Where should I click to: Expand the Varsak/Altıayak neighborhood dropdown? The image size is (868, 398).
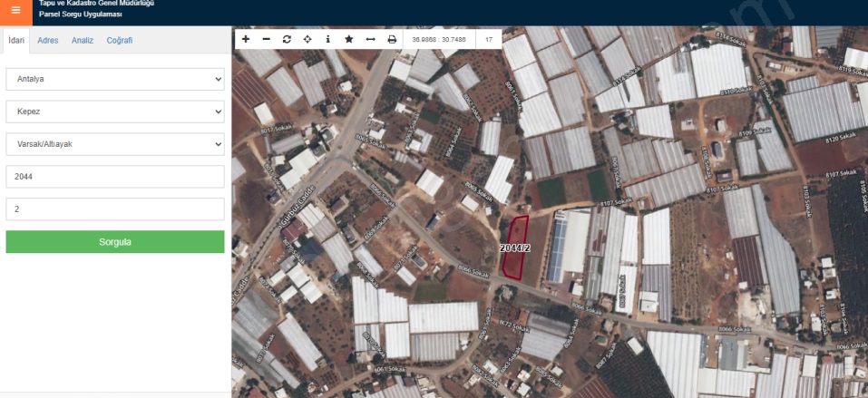(114, 144)
